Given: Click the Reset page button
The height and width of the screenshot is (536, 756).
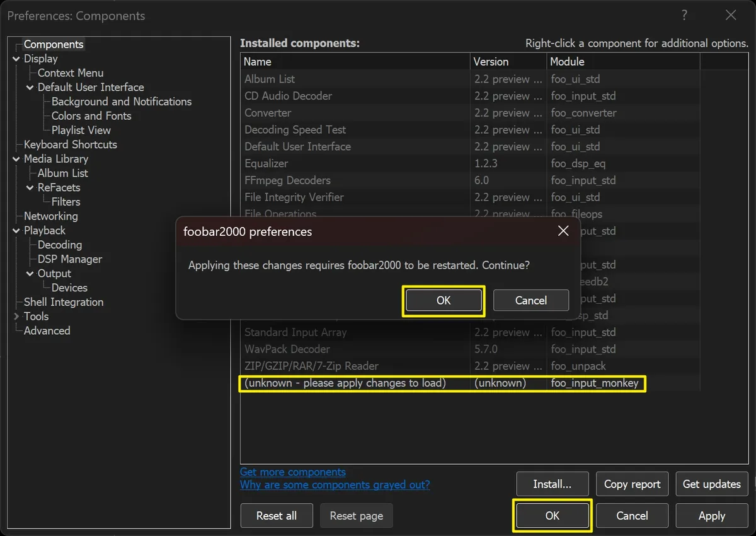Looking at the screenshot, I should click(357, 516).
